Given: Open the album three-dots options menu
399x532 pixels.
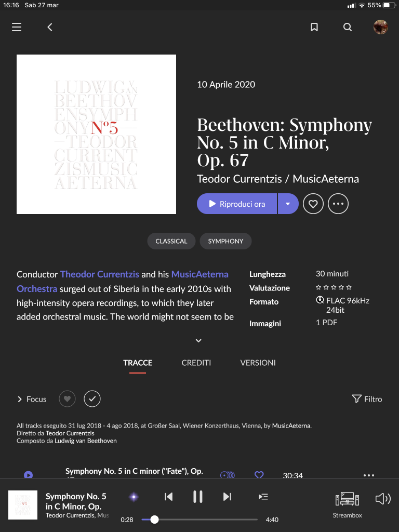Looking at the screenshot, I should 338,204.
